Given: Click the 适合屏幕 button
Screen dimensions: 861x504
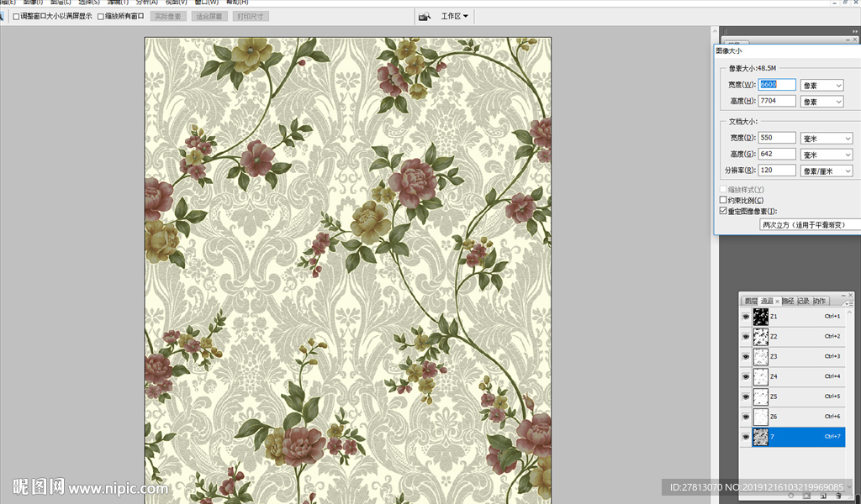Looking at the screenshot, I should (x=209, y=17).
